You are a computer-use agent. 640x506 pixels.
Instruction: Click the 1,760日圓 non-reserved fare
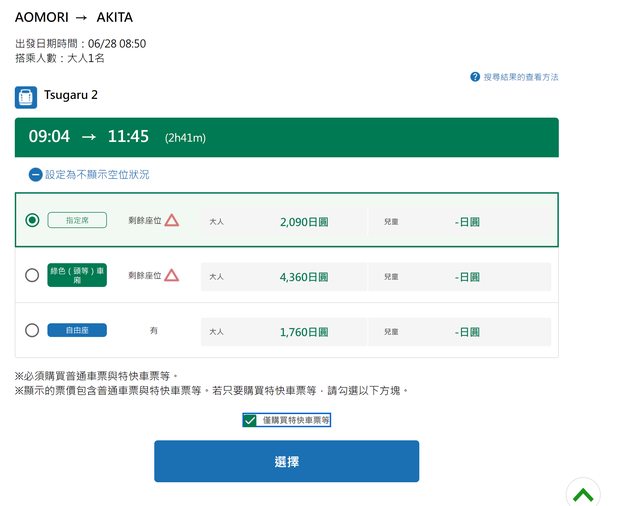coord(304,331)
